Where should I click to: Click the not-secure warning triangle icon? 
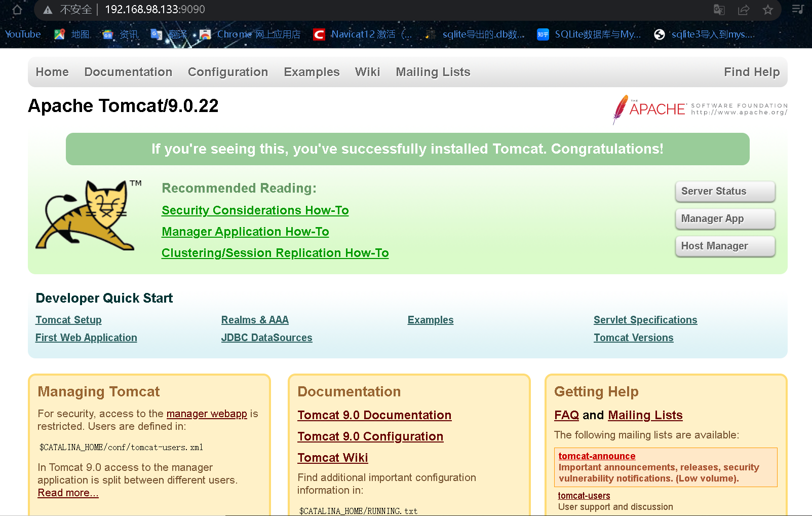(48, 10)
